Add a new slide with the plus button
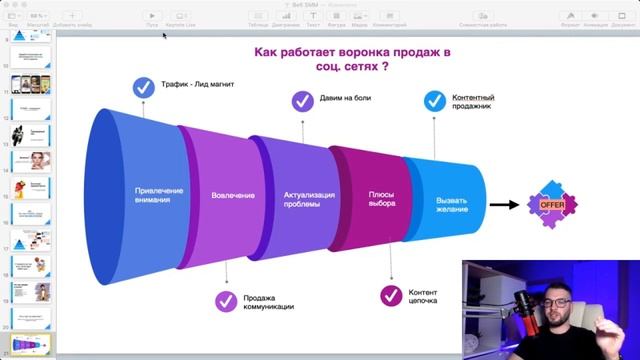This screenshot has height=360, width=640. (x=72, y=16)
